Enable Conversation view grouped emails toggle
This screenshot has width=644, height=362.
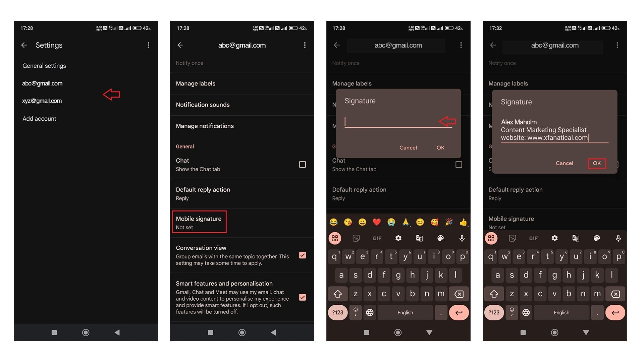click(304, 255)
